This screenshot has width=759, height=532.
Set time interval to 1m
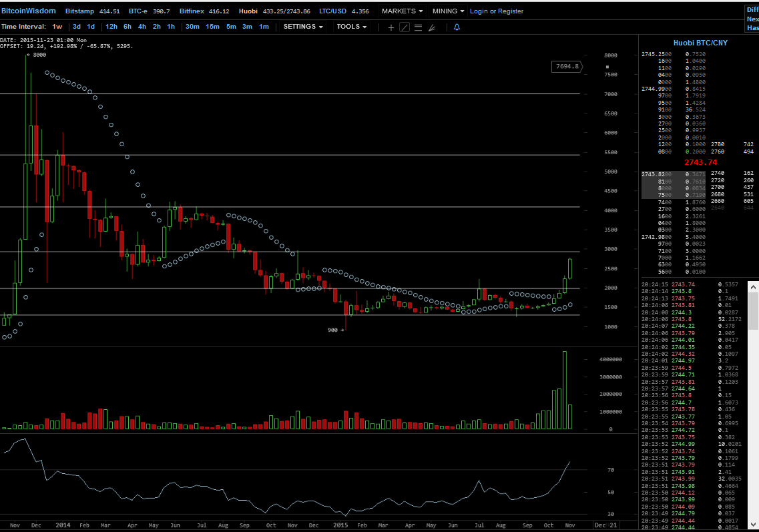[x=264, y=27]
